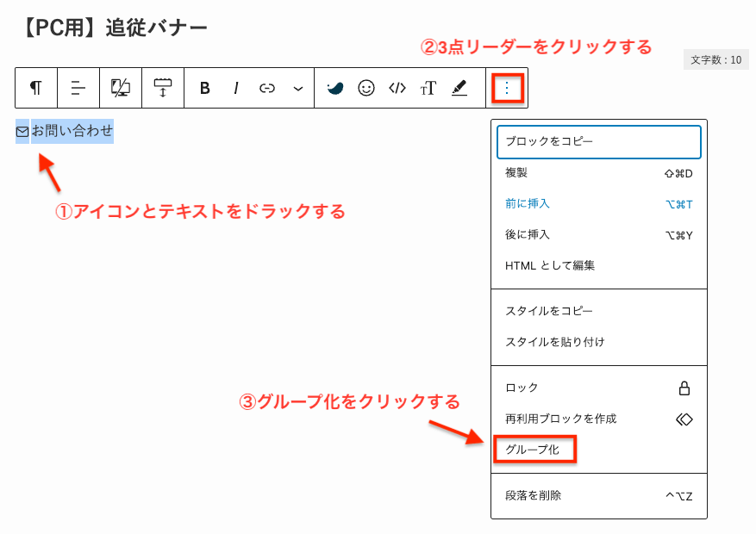Click the SWELL bird icon in toolbar
The image size is (756, 534).
coord(335,88)
